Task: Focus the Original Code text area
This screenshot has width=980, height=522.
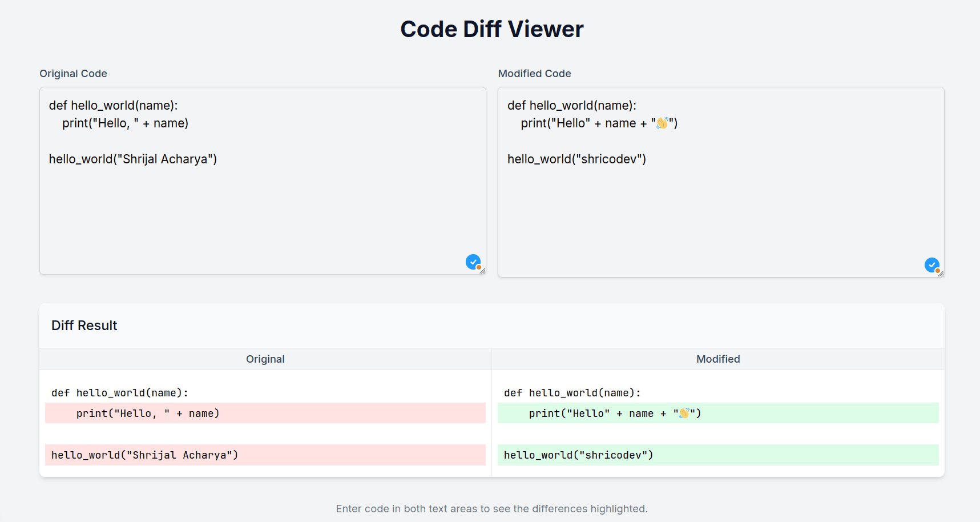Action: 263,180
